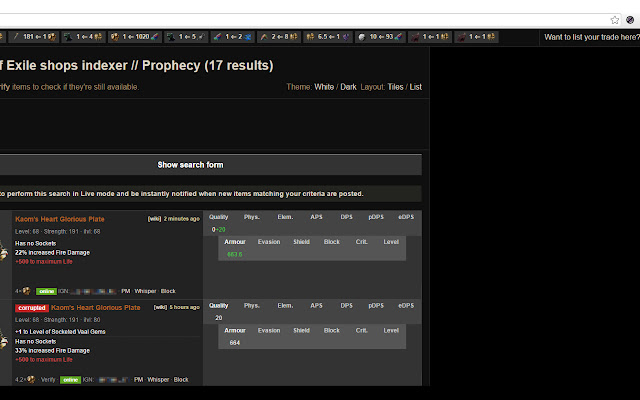The image size is (640, 400).
Task: Click the '4×' chaos price icon on first listing
Action: (x=27, y=291)
